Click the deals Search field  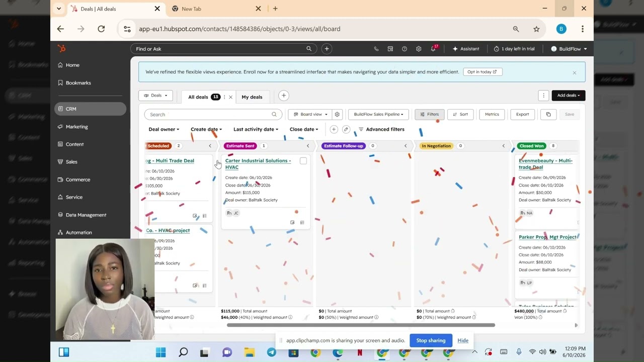pos(213,114)
